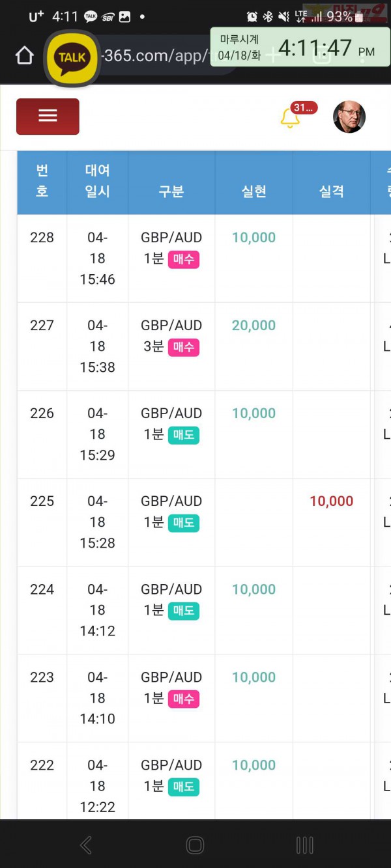Click the 구분 column header

pyautogui.click(x=171, y=191)
